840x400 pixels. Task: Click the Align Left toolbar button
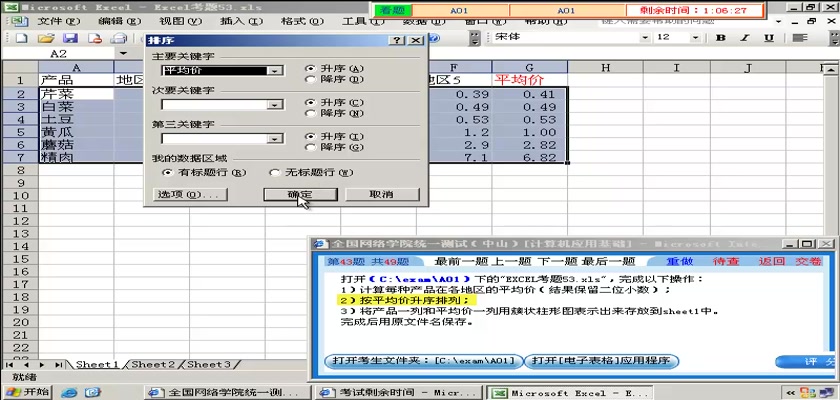[800, 37]
